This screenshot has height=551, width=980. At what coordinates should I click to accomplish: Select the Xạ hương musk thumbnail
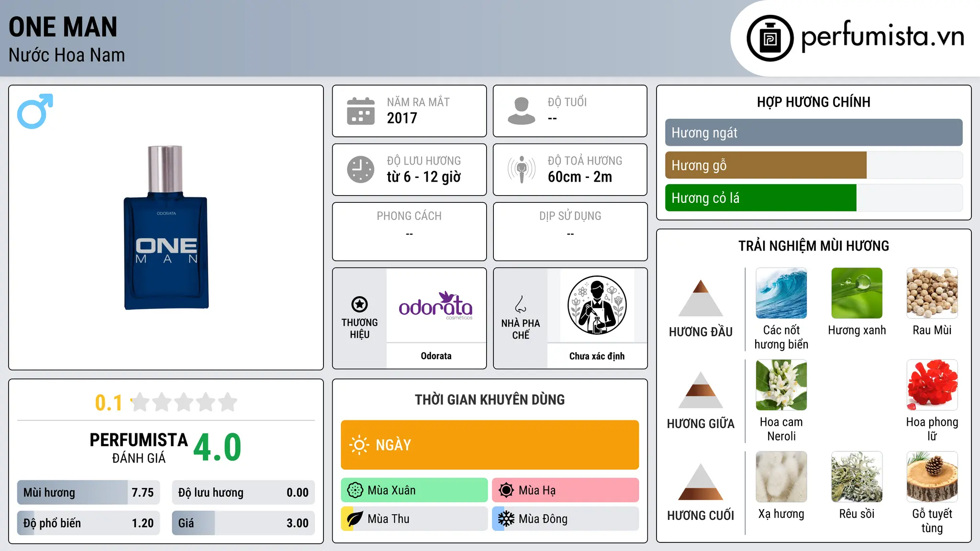pyautogui.click(x=781, y=477)
